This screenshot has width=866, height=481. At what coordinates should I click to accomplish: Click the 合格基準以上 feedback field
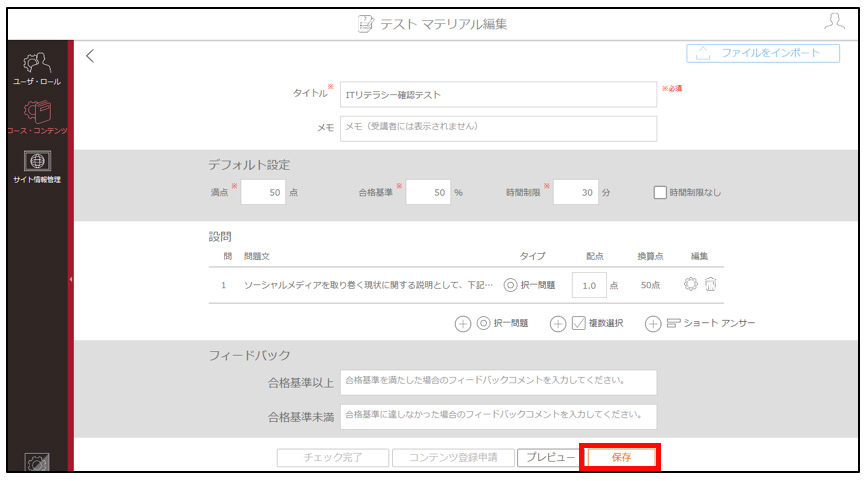click(498, 382)
